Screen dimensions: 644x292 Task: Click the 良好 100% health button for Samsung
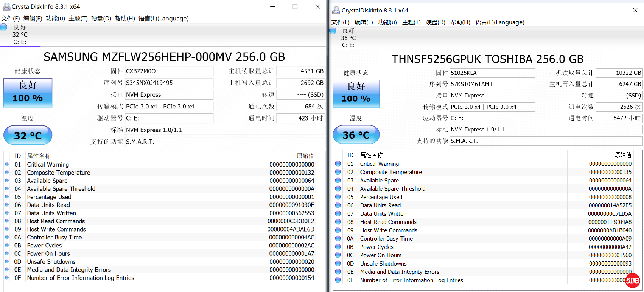coord(28,93)
